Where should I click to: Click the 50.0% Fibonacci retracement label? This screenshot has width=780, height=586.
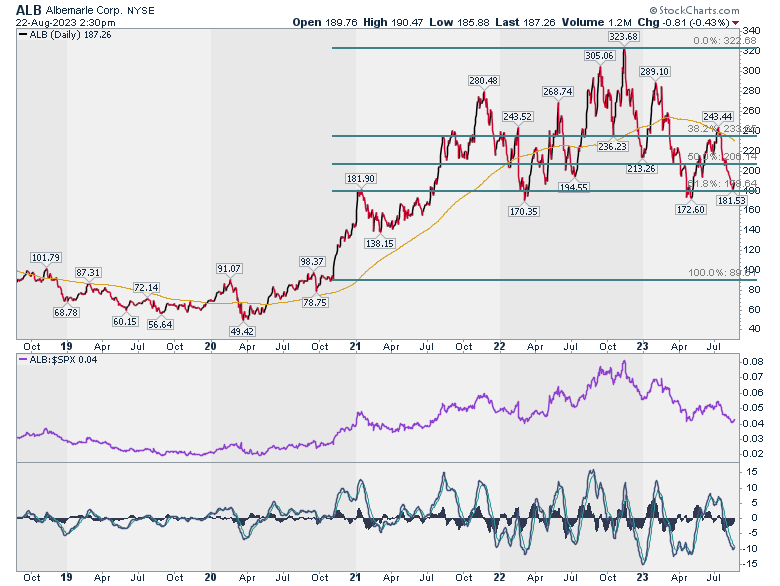[x=722, y=157]
